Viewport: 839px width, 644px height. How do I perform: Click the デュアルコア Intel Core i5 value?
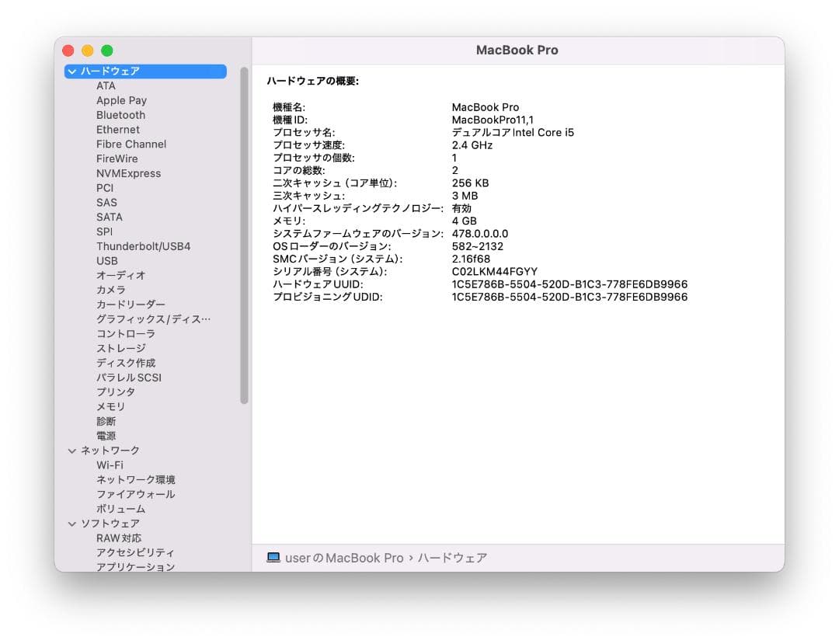[x=513, y=133]
